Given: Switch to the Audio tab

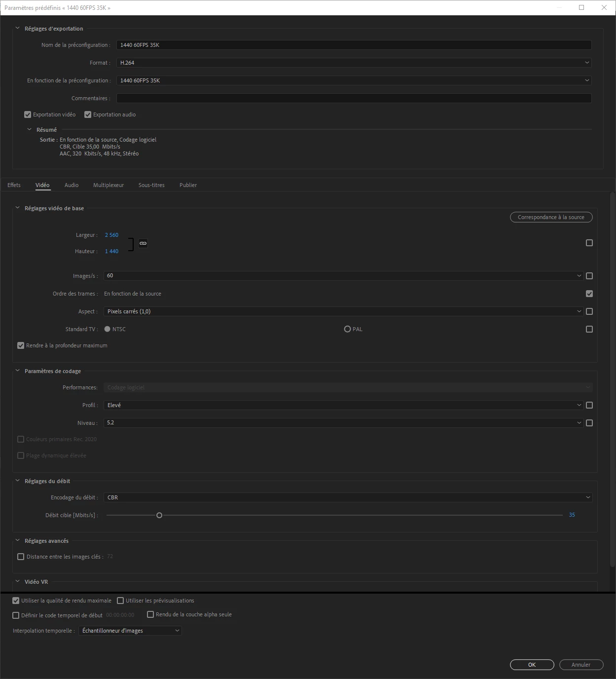Looking at the screenshot, I should pyautogui.click(x=72, y=185).
